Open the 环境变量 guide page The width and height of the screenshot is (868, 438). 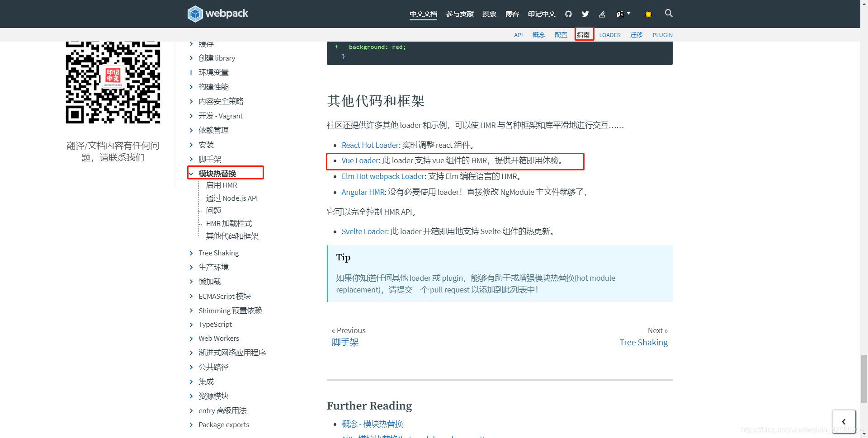click(x=213, y=72)
